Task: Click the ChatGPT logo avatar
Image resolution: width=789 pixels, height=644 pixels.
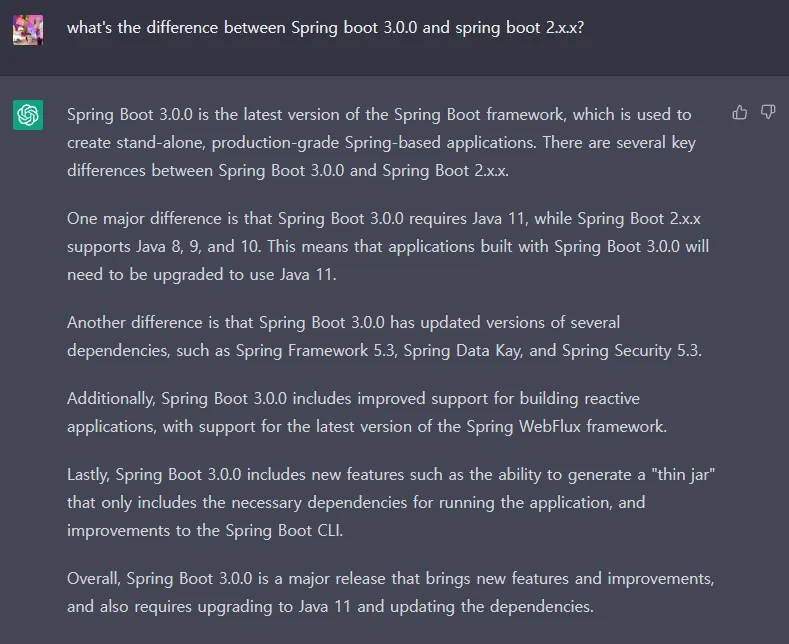Action: (x=28, y=115)
